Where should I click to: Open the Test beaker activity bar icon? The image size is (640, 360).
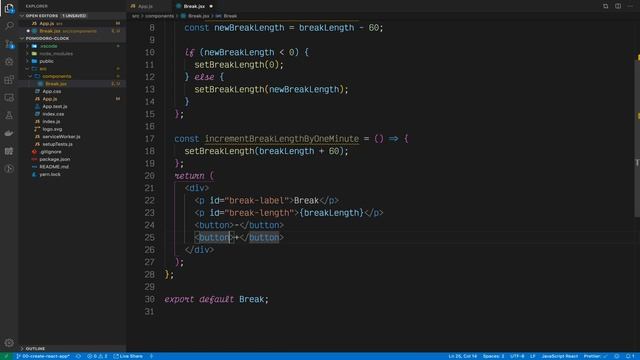[x=9, y=116]
